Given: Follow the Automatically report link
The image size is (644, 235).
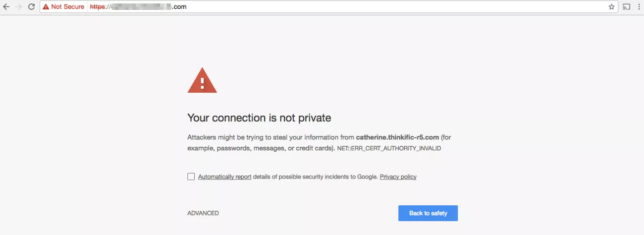Looking at the screenshot, I should tap(224, 176).
